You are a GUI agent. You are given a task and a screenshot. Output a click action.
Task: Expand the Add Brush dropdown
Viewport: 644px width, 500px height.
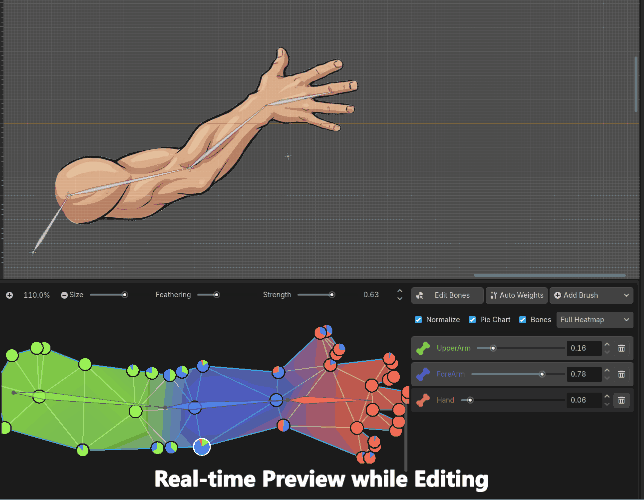click(590, 296)
